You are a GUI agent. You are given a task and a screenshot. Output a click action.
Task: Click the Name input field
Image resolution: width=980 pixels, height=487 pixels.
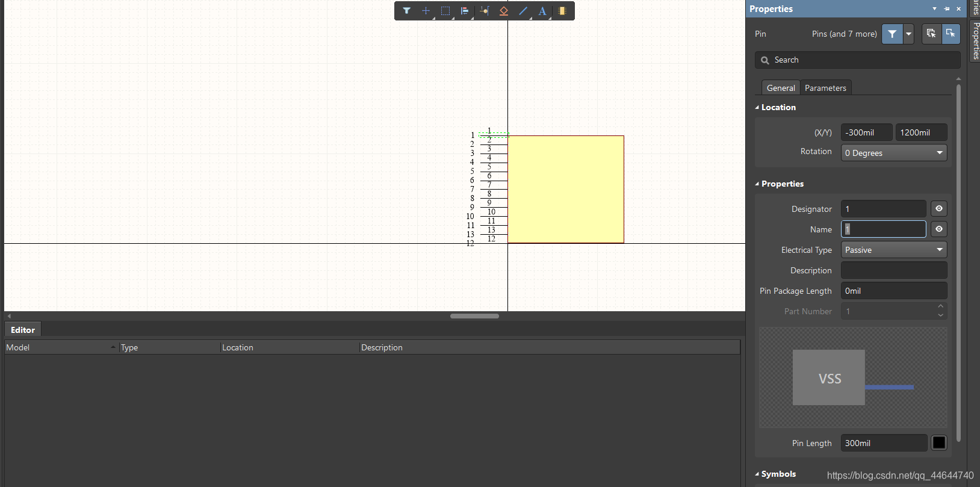tap(883, 229)
